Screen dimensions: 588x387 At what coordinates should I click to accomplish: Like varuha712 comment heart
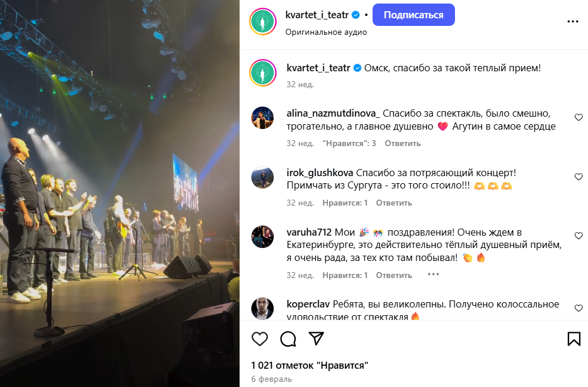click(579, 236)
